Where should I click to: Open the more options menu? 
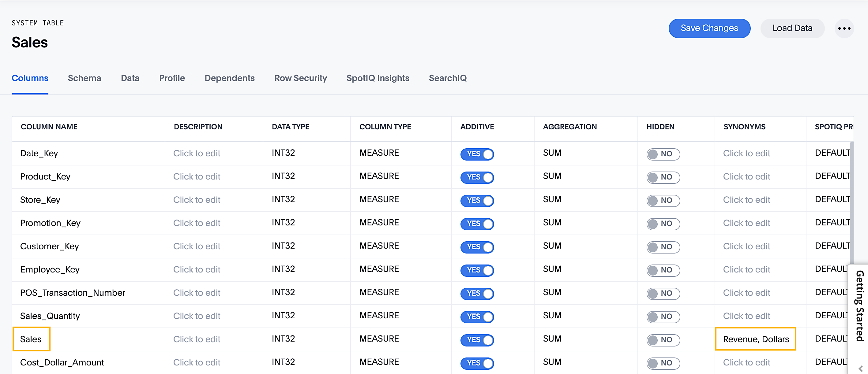tap(844, 28)
